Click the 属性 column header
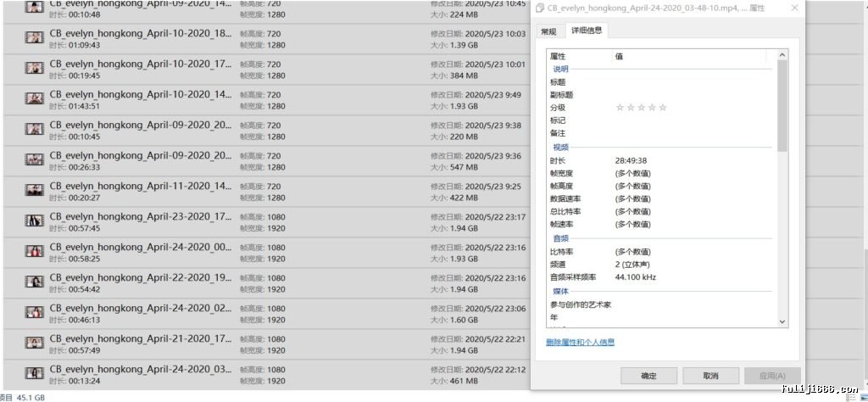 click(x=579, y=56)
